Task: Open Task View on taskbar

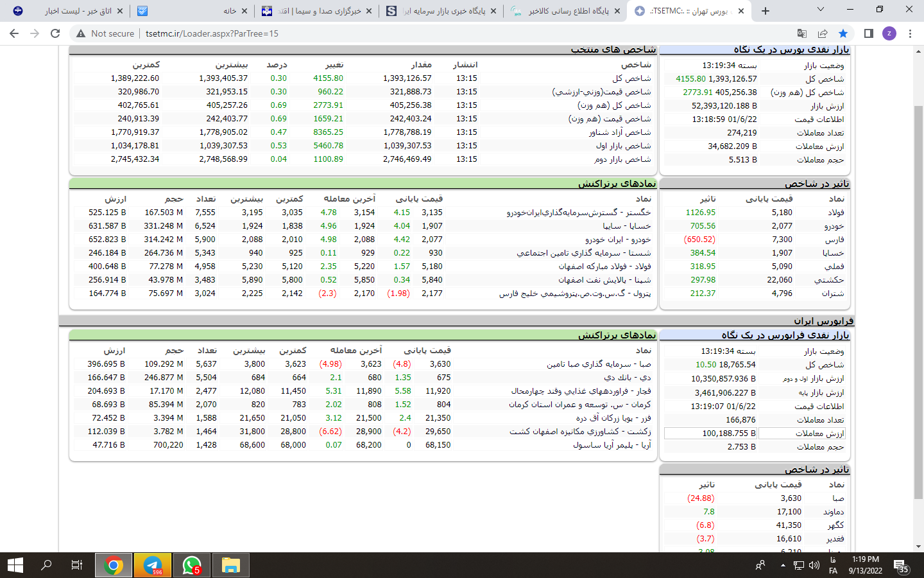Action: [x=77, y=565]
